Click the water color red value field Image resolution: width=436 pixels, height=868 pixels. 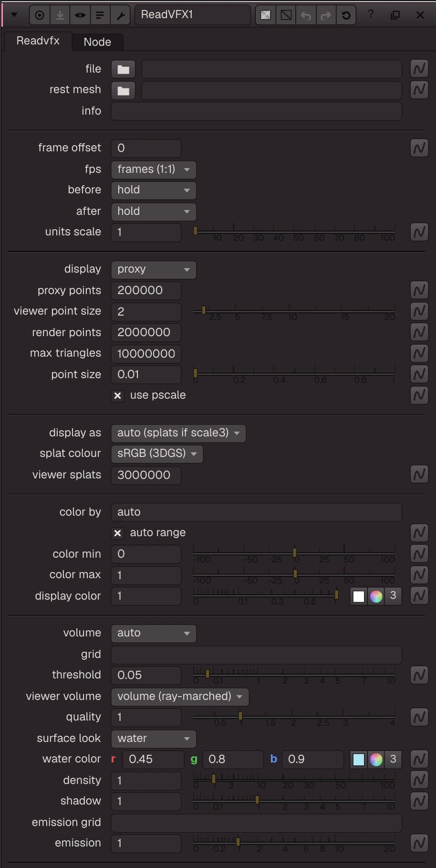point(153,759)
